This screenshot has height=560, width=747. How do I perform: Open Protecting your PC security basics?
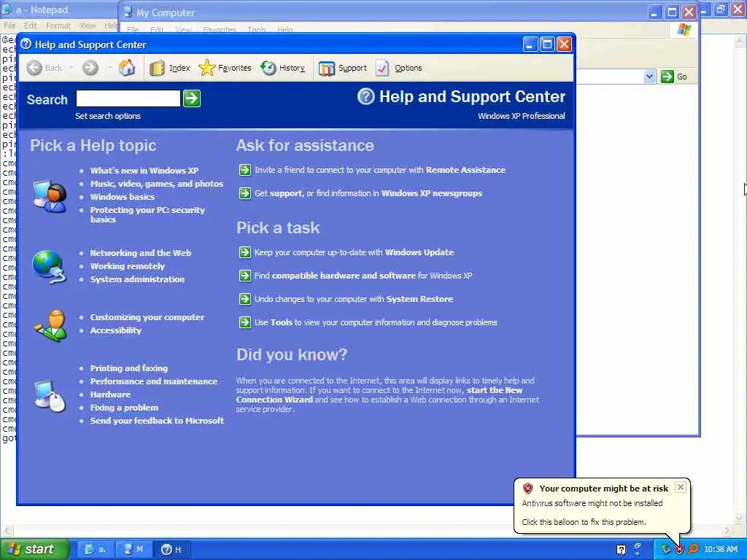pyautogui.click(x=147, y=215)
